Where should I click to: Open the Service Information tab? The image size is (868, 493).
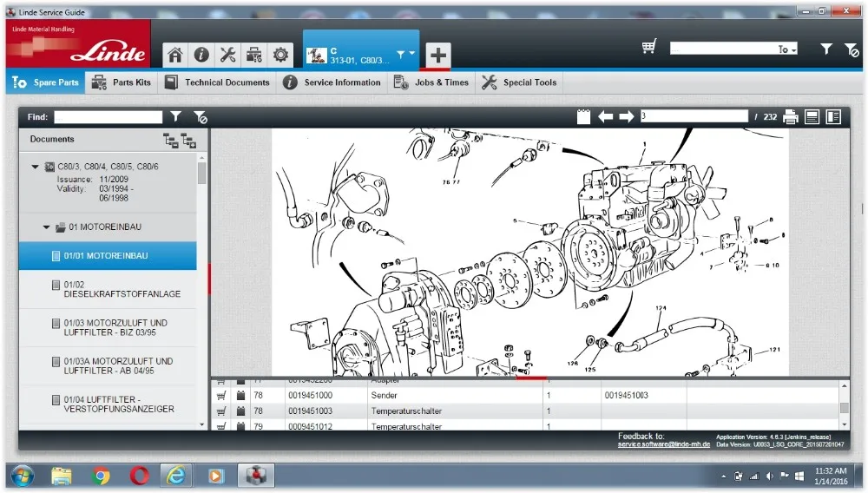tap(332, 82)
